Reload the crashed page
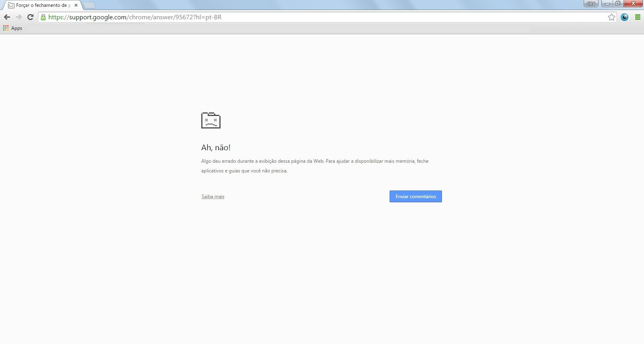The height and width of the screenshot is (344, 644). (30, 17)
